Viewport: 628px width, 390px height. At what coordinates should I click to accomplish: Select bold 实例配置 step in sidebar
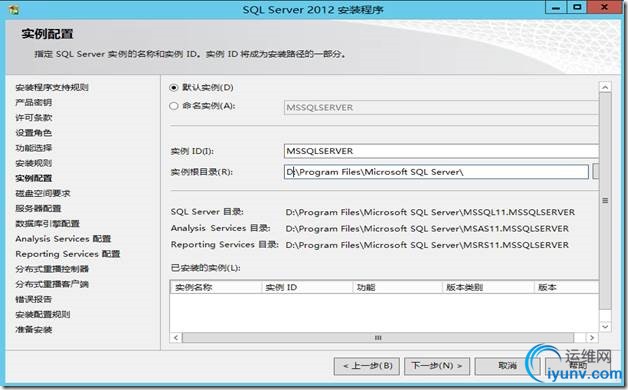click(x=34, y=178)
